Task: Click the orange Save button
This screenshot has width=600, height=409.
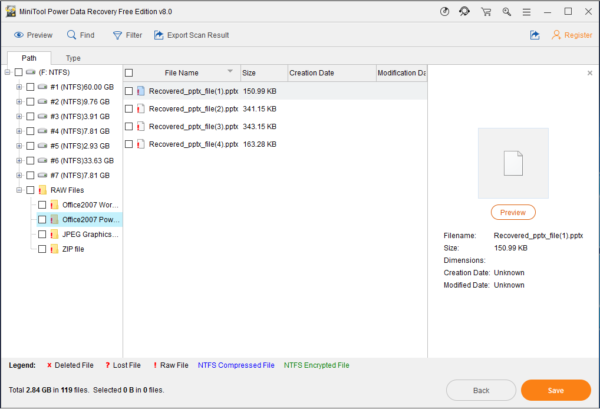Action: coord(556,390)
